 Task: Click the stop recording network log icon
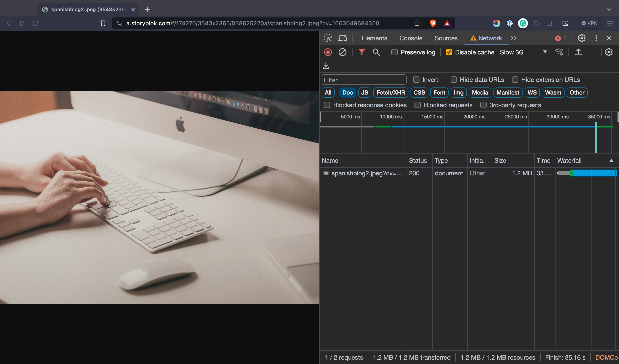point(328,52)
